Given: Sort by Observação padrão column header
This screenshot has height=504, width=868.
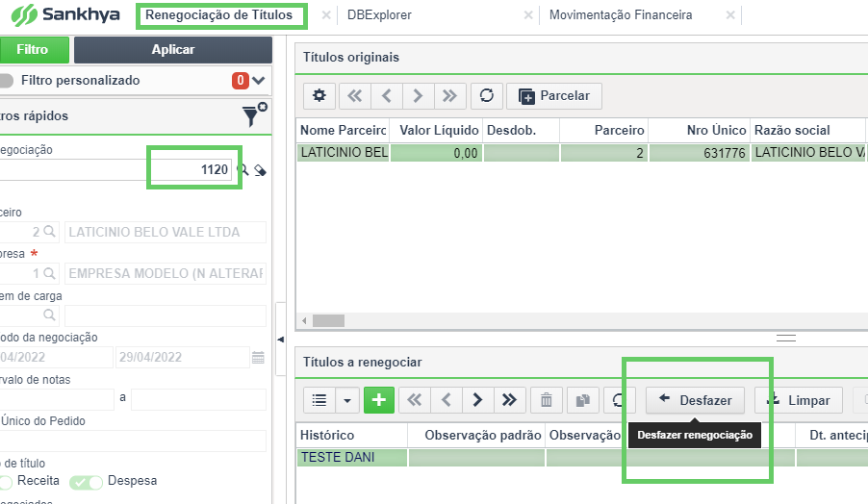Looking at the screenshot, I should point(476,436).
